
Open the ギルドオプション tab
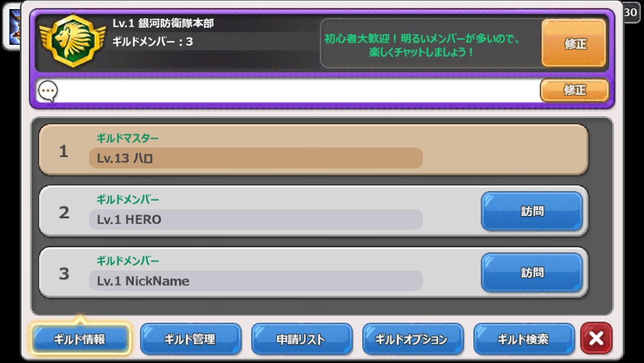[413, 339]
